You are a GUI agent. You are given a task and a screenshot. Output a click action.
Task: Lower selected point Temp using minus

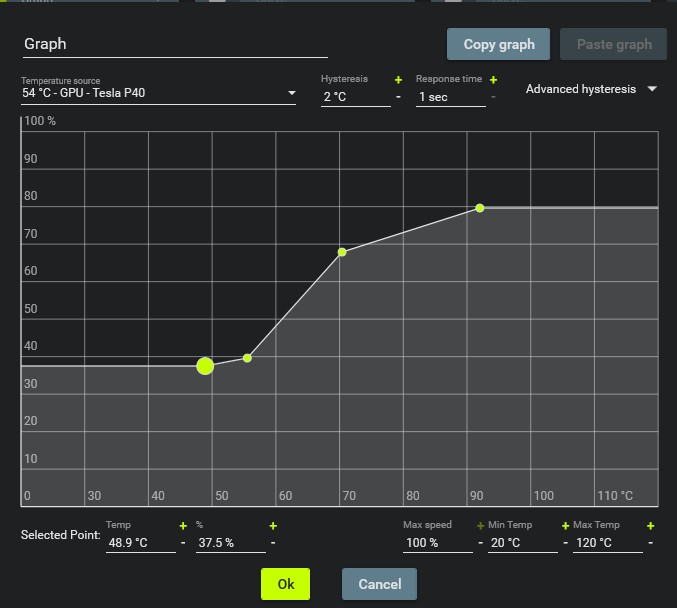point(183,543)
